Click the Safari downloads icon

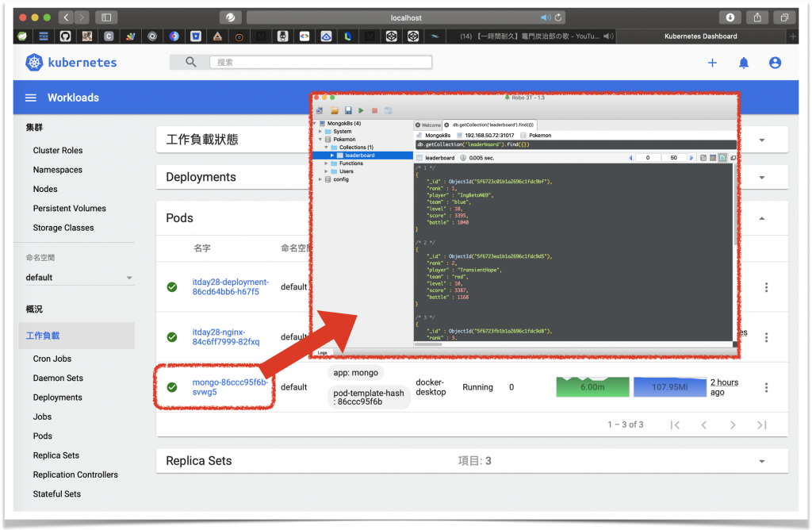(730, 17)
